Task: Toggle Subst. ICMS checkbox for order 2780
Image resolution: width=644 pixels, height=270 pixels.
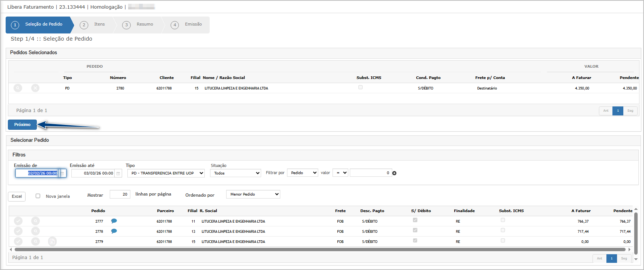Action: point(360,87)
